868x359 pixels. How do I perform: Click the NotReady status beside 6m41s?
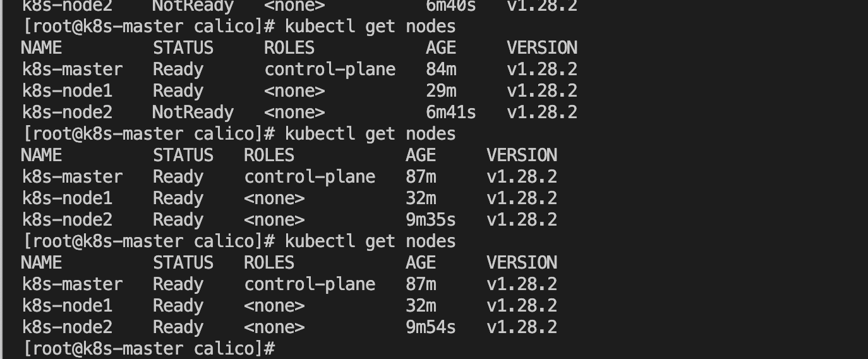tap(193, 112)
